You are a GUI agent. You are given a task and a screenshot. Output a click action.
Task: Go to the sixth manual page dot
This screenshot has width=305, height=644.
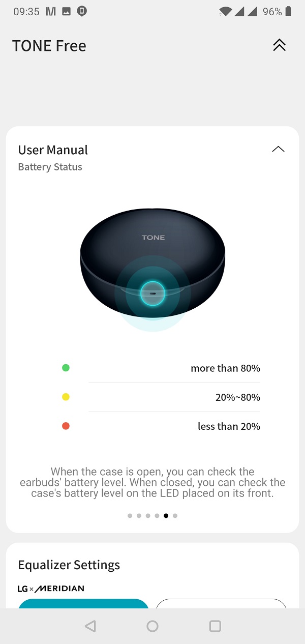tap(175, 516)
